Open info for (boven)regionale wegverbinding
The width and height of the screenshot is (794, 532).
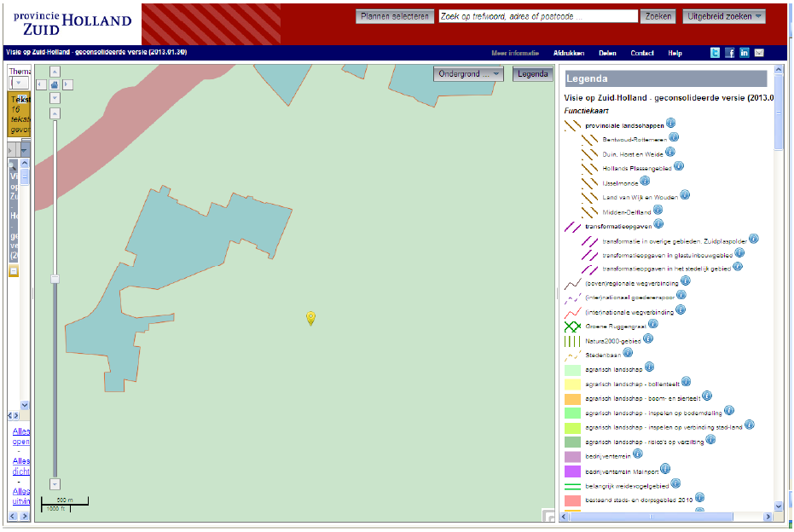685,280
